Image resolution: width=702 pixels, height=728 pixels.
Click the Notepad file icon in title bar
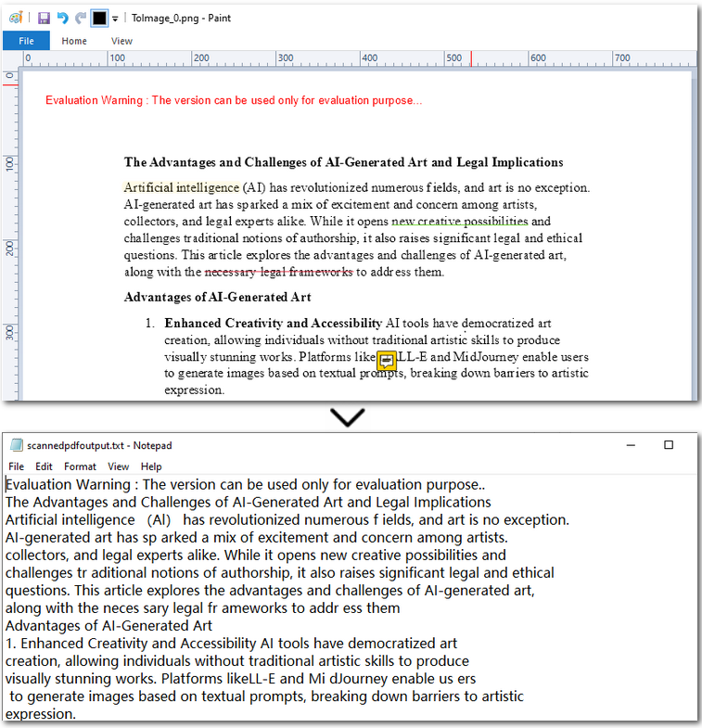click(17, 445)
